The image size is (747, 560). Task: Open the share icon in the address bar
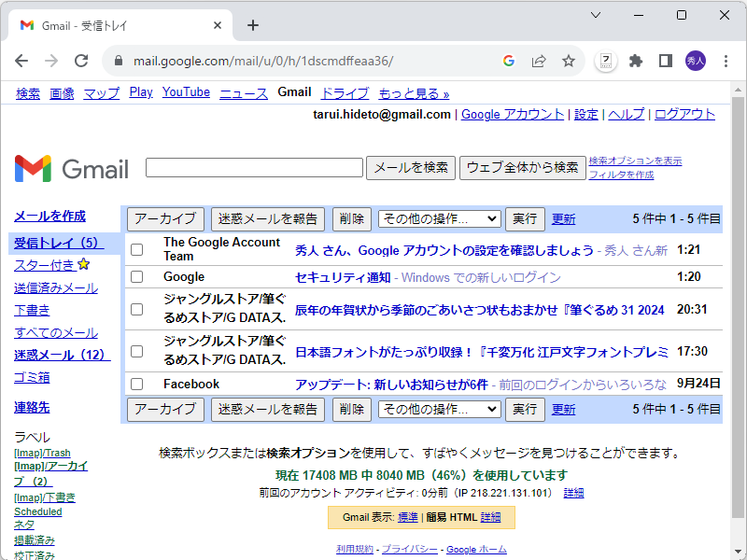point(539,59)
